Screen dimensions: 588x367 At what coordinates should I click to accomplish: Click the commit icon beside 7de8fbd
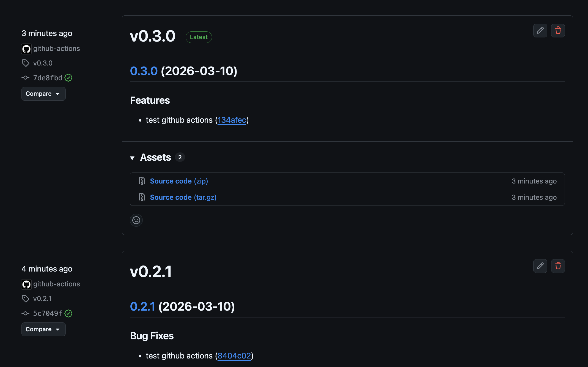pos(25,78)
